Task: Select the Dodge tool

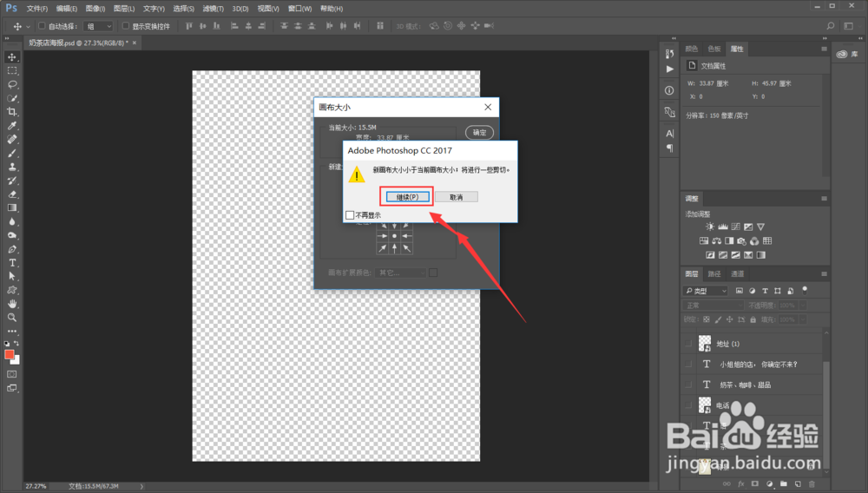Action: click(x=11, y=235)
